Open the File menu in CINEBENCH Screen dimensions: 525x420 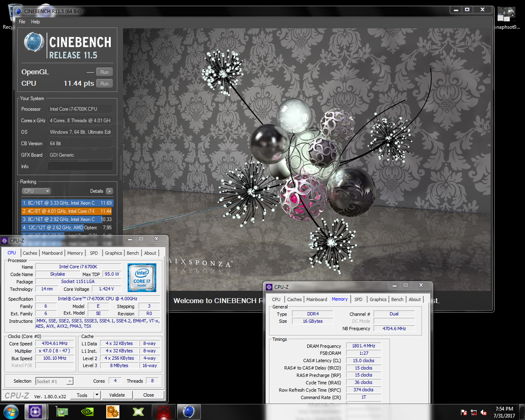tap(22, 22)
